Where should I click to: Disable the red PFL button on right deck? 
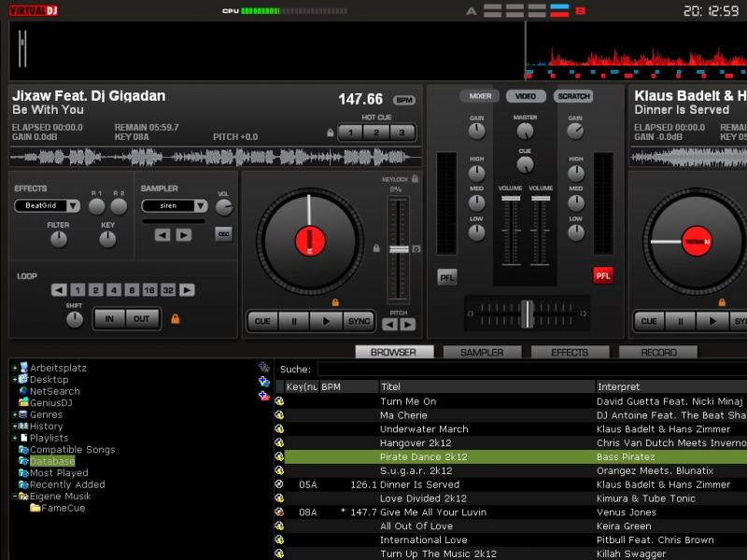[x=603, y=275]
